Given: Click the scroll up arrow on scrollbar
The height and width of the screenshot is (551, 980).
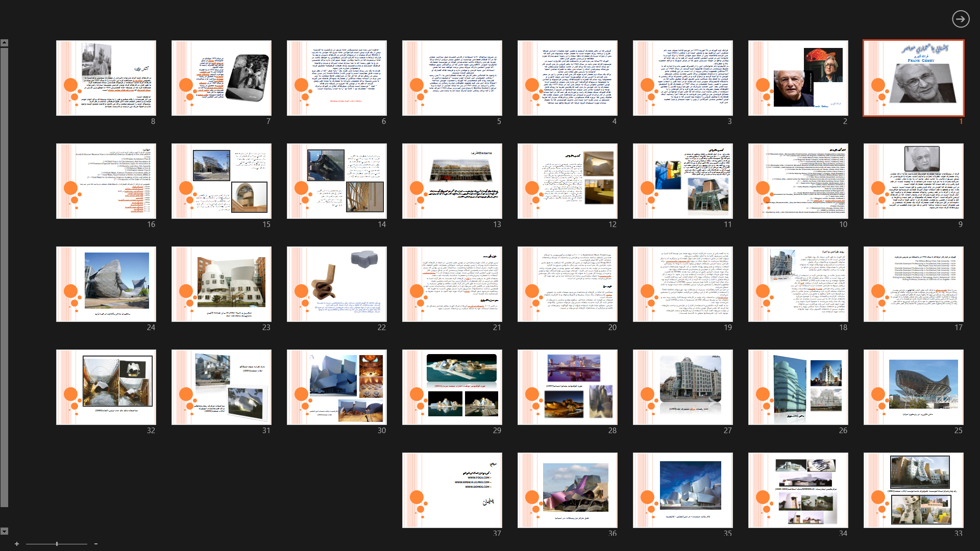Looking at the screenshot, I should (x=4, y=43).
